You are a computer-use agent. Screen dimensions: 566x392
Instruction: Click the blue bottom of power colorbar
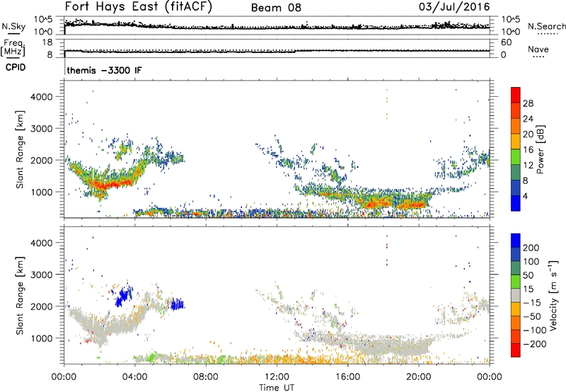pyautogui.click(x=516, y=203)
